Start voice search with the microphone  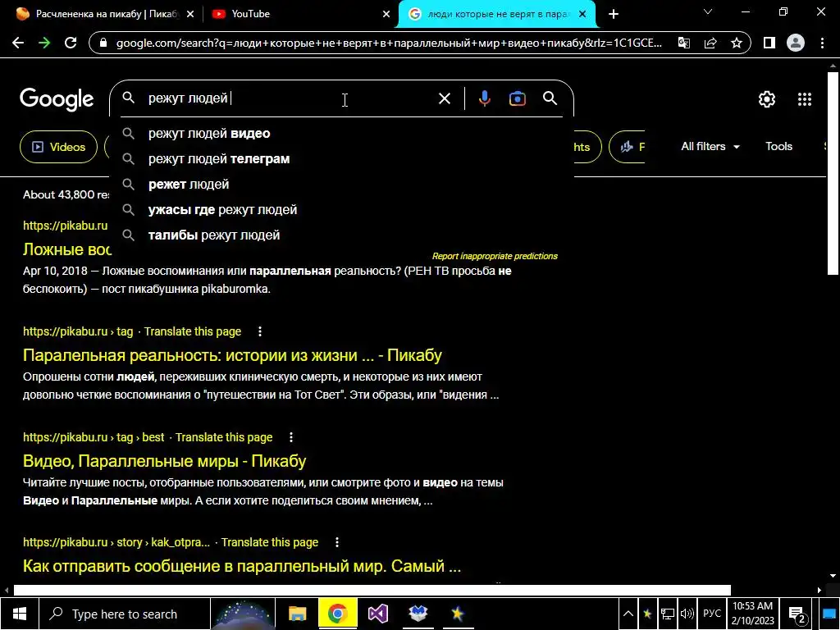coord(484,98)
